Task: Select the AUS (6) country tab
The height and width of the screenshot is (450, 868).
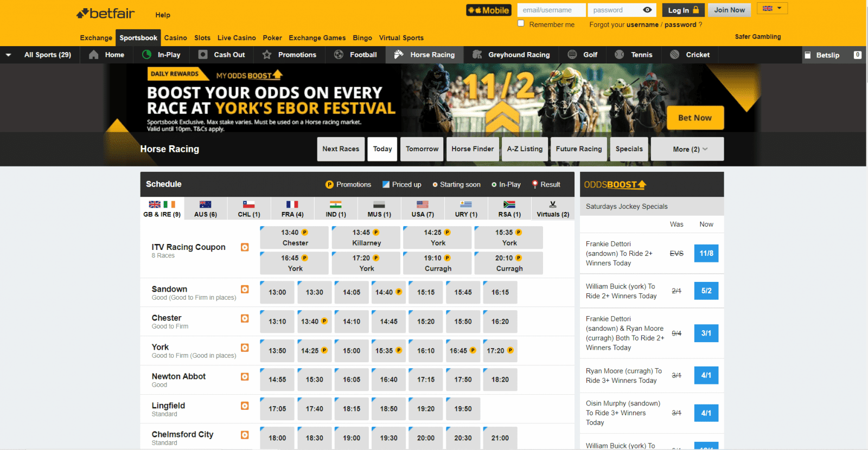Action: [x=206, y=209]
